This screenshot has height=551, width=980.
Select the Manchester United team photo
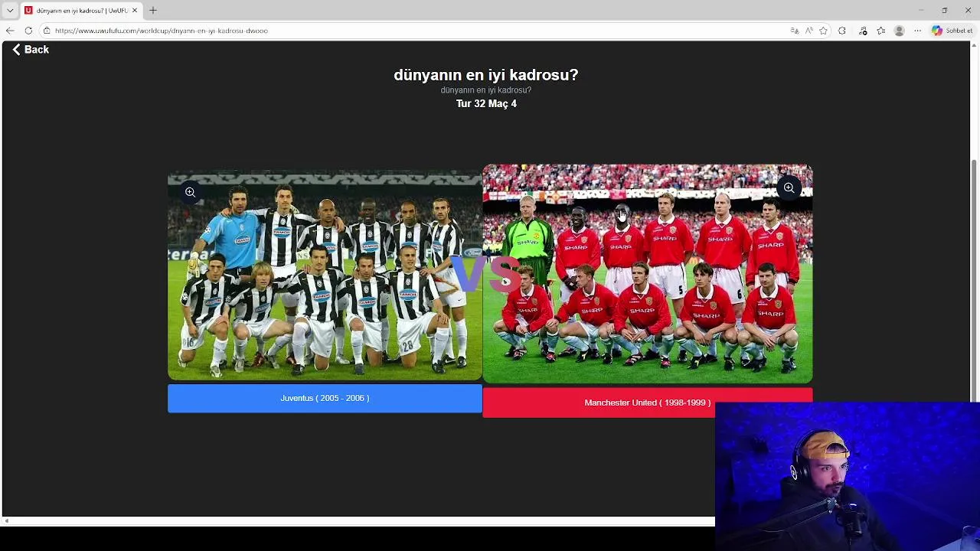(x=648, y=273)
